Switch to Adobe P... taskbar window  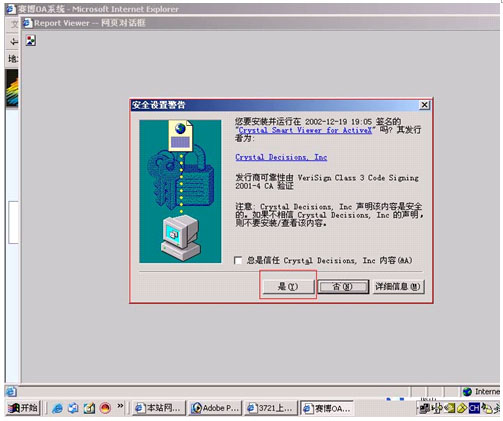click(x=215, y=408)
